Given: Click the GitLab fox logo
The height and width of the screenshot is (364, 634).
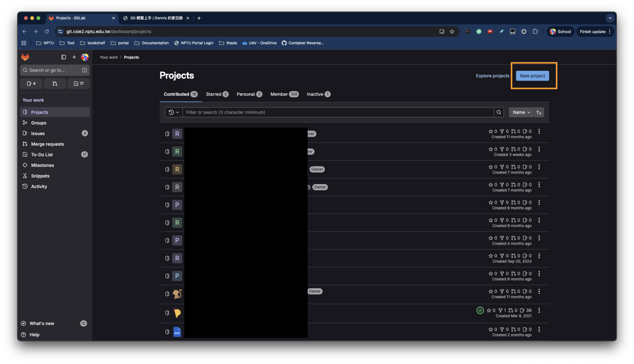Looking at the screenshot, I should 25,57.
